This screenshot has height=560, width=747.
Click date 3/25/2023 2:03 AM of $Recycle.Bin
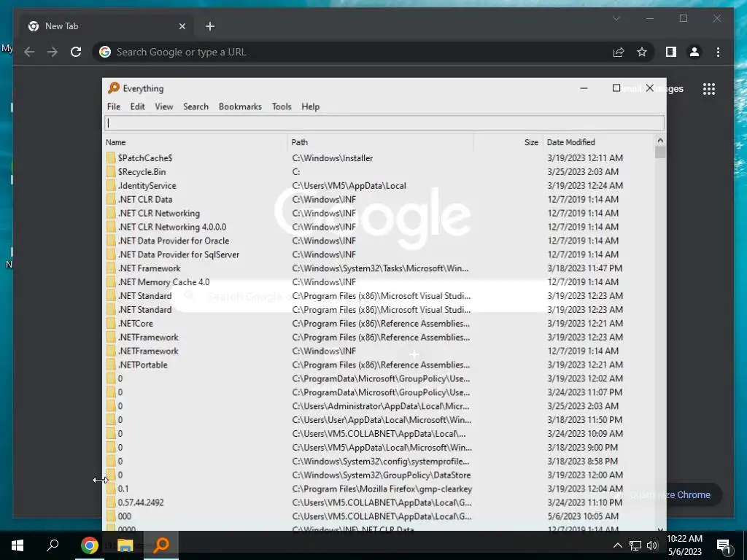click(583, 171)
